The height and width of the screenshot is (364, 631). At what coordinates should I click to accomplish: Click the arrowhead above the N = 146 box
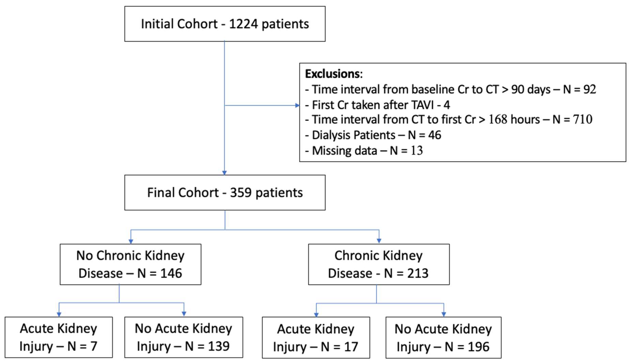pyautogui.click(x=131, y=241)
